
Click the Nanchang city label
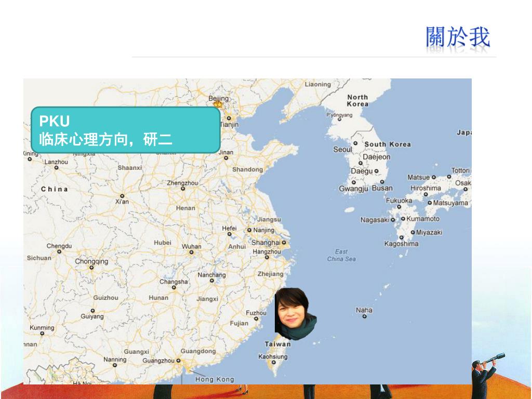coord(211,275)
